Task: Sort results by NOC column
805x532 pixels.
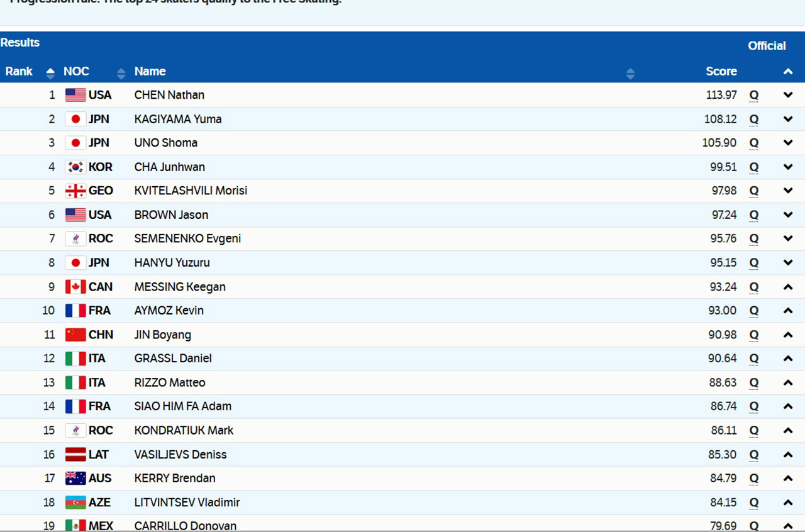Action: [121, 73]
